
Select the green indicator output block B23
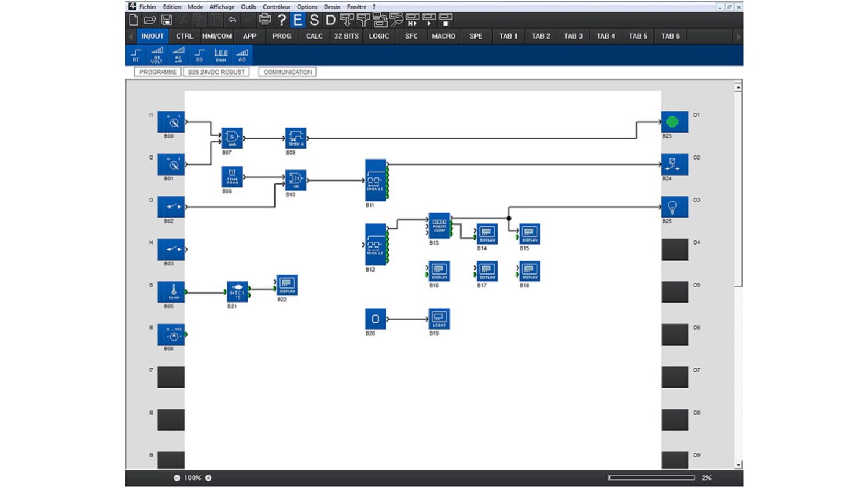click(x=675, y=122)
